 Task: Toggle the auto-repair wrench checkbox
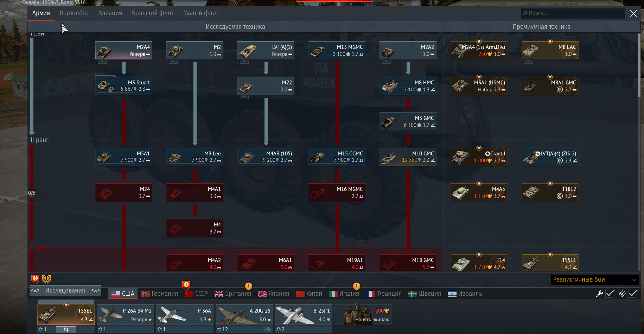[x=610, y=294]
